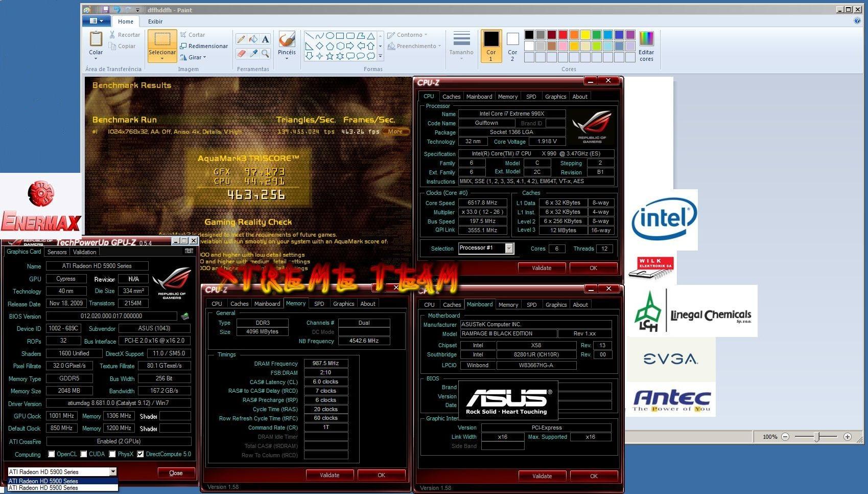
Task: Click OK in CPU-Z memory window
Action: [381, 475]
